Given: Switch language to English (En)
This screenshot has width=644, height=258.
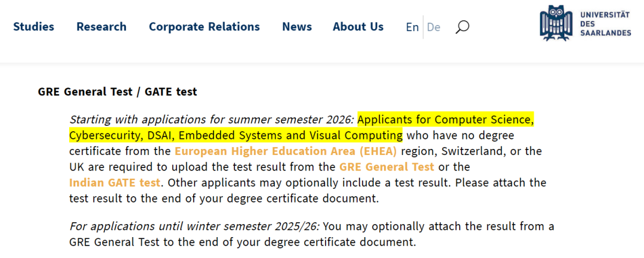Looking at the screenshot, I should (412, 27).
